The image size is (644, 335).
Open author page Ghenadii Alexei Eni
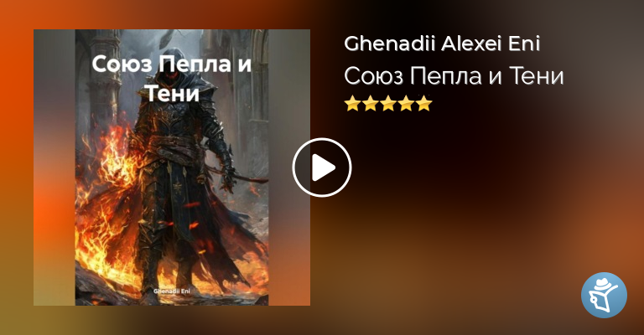[442, 44]
